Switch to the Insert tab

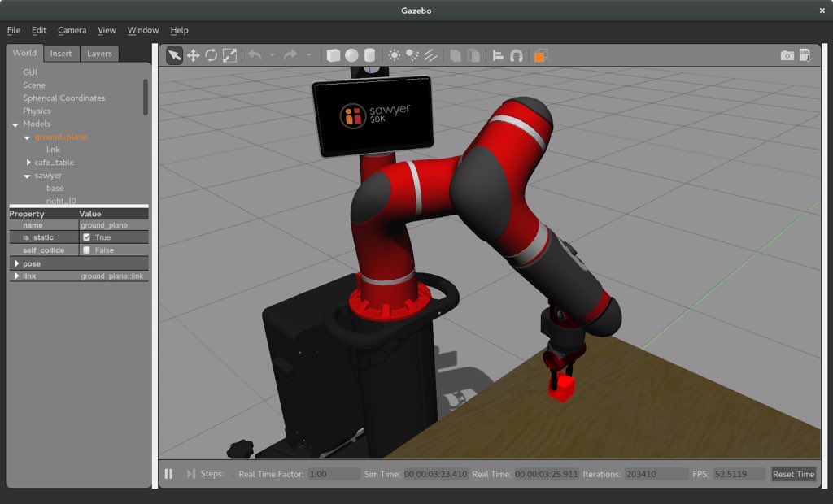pyautogui.click(x=61, y=54)
